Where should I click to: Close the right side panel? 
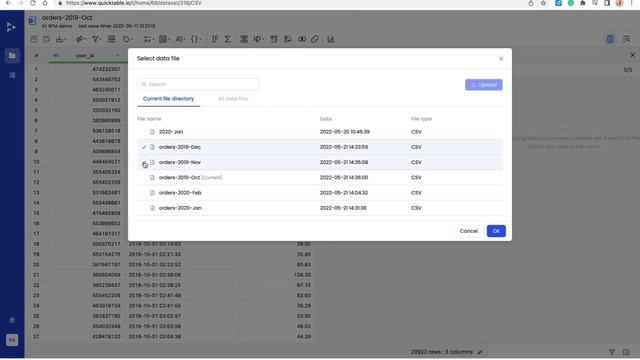coord(632,55)
